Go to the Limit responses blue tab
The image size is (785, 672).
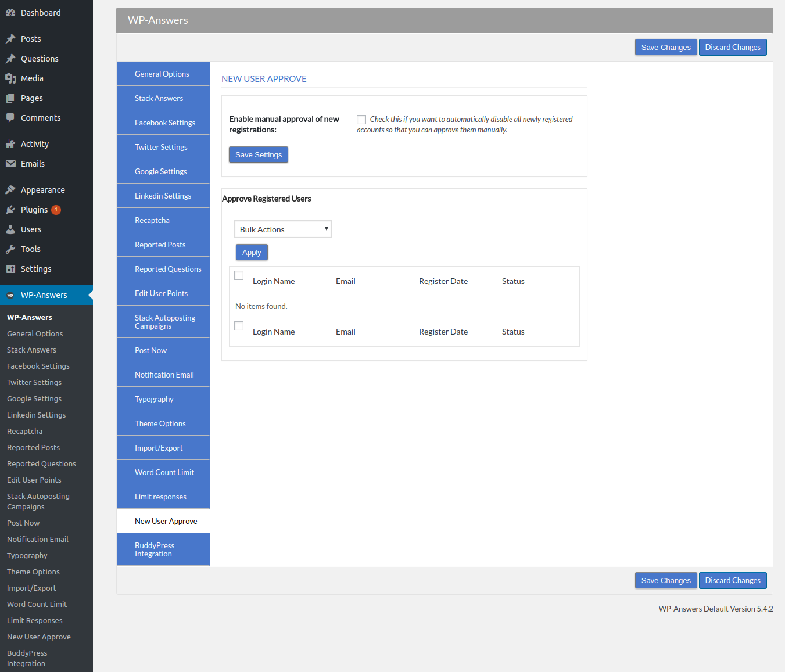pyautogui.click(x=163, y=497)
